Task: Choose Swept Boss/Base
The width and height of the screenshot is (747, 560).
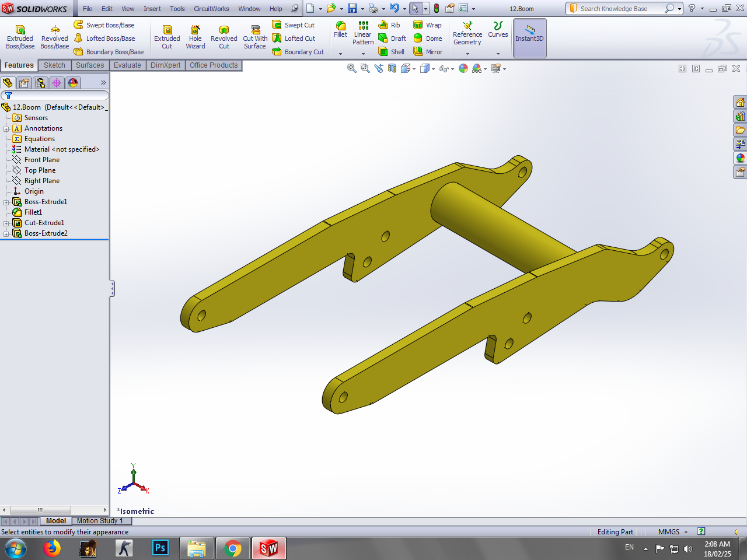Action: [x=104, y=25]
